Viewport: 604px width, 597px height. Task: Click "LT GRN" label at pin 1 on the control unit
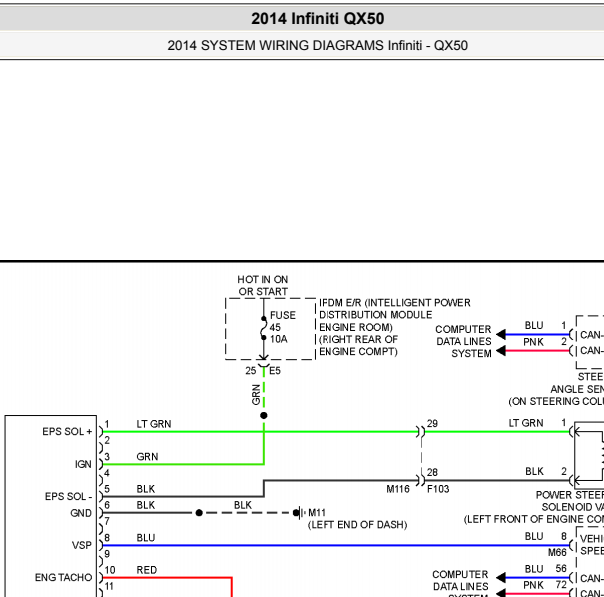[154, 424]
